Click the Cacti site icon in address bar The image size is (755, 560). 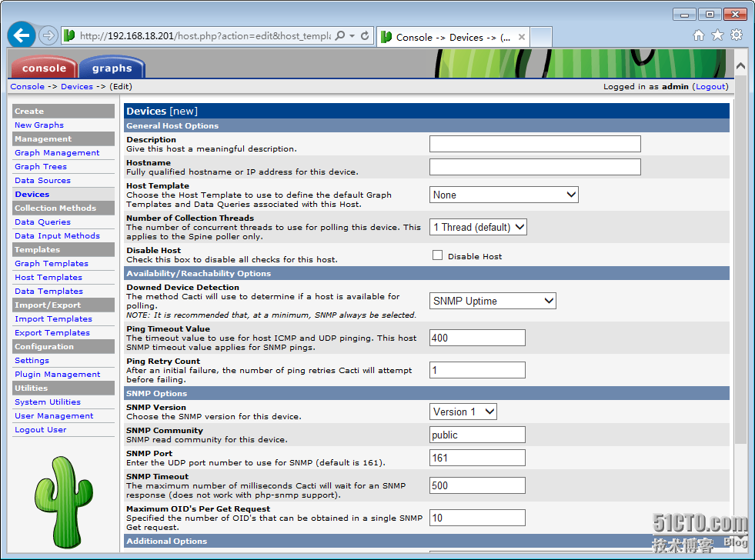[x=69, y=35]
